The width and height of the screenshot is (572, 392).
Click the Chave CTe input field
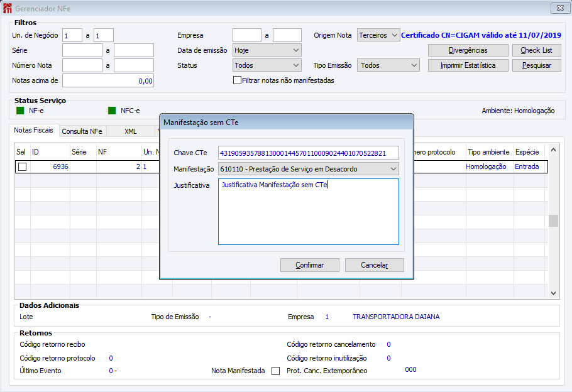(308, 153)
